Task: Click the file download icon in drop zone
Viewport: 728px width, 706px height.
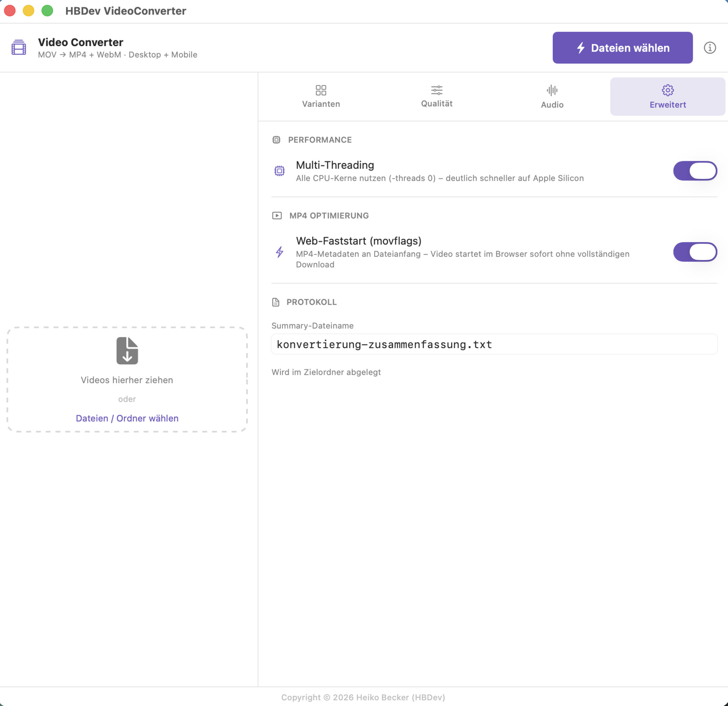Action: pos(127,351)
